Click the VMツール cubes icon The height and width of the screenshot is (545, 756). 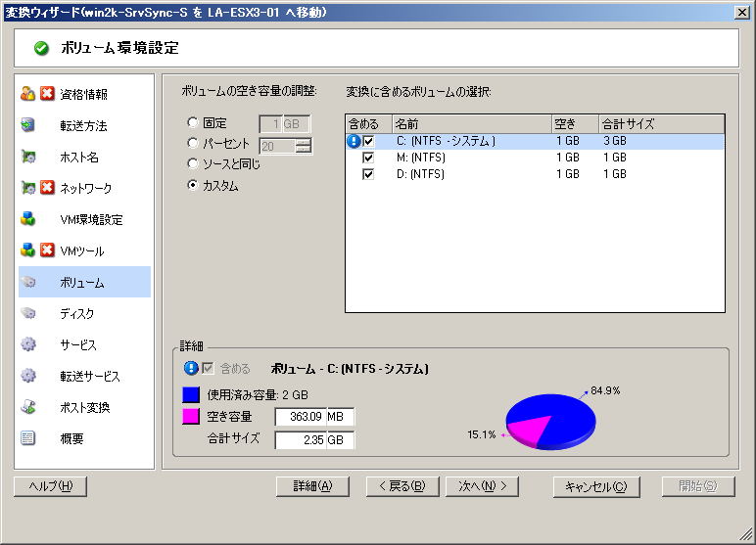tap(28, 250)
